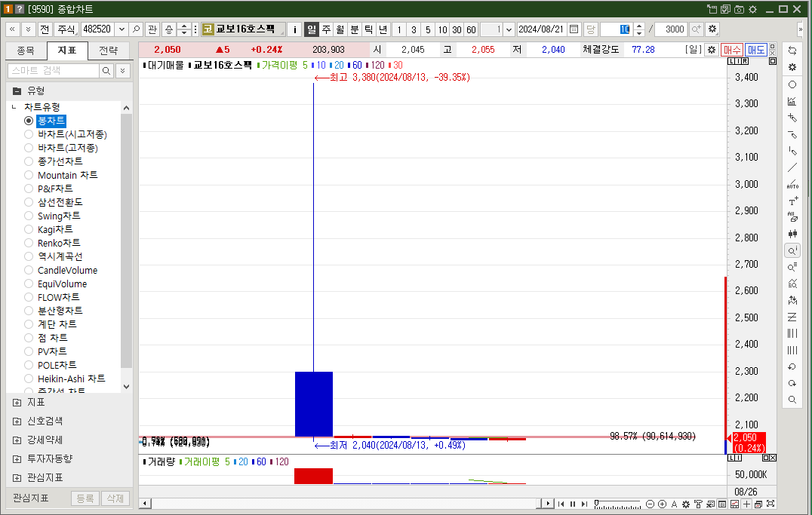Expand the 관심지표 tree section
812x515 pixels.
coord(17,478)
